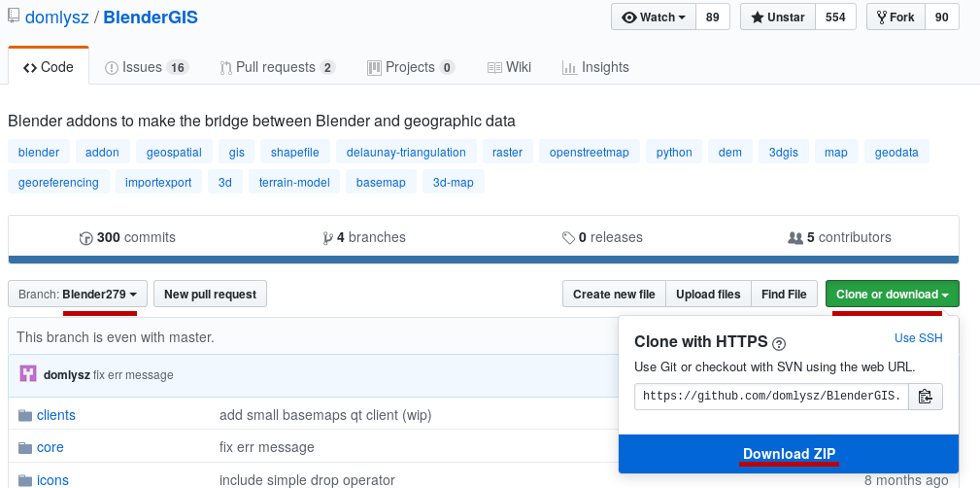Click the help icon beside Clone with HTTPS
The width and height of the screenshot is (980, 488).
(779, 343)
